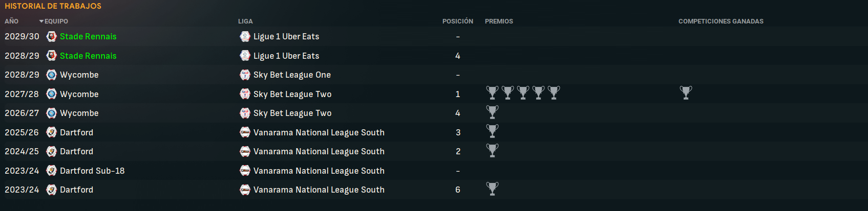Click LIGA column header

click(x=245, y=21)
